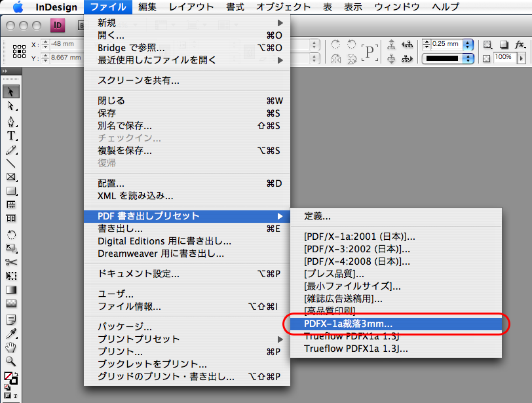Select the Rectangle Frame tool

pos(11,177)
